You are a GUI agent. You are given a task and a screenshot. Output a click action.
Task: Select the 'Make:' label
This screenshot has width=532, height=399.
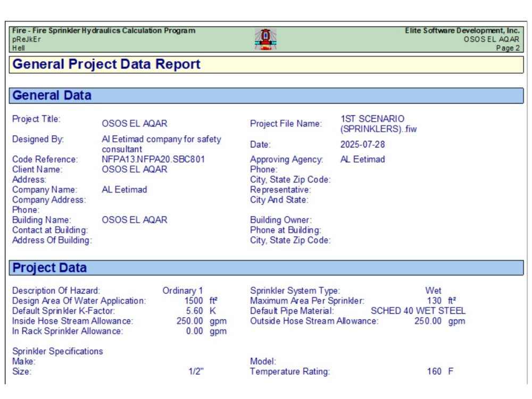(24, 361)
